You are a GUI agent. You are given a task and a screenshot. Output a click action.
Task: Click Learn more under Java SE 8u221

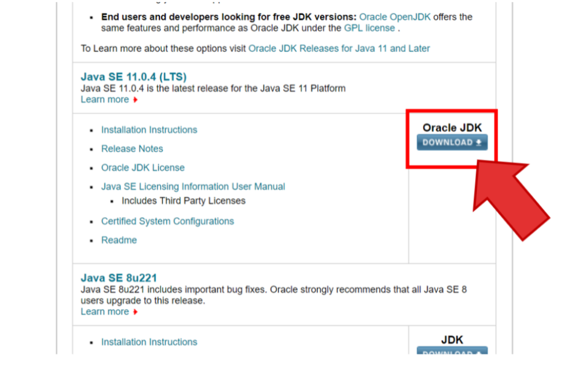click(x=105, y=312)
